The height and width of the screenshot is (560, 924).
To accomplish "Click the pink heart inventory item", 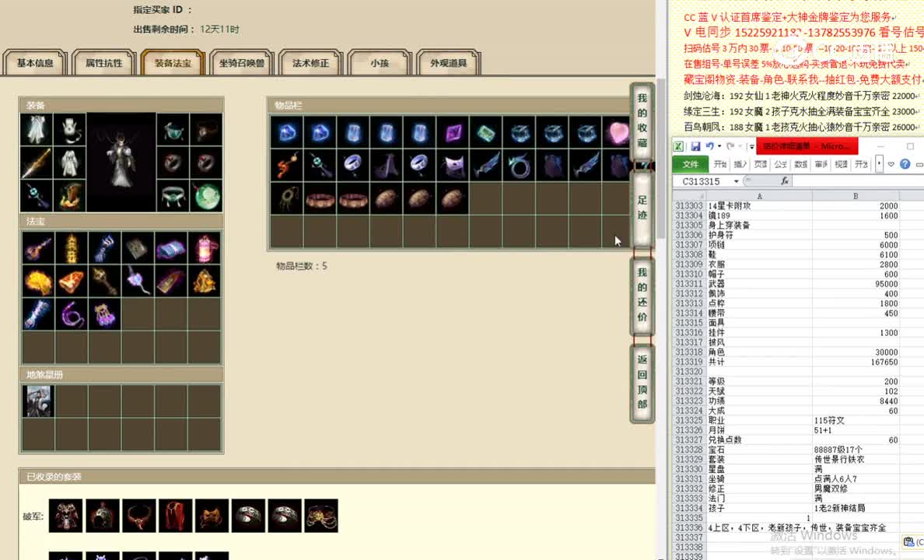I will 617,133.
